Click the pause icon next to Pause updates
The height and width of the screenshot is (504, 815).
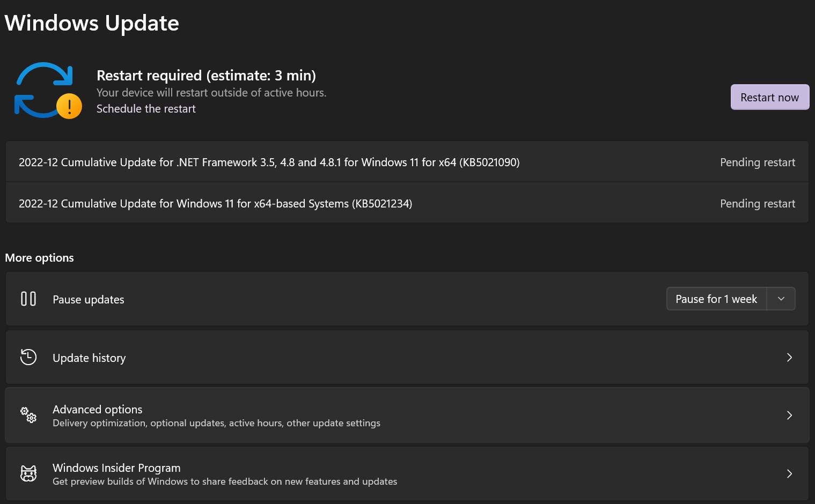tap(28, 299)
